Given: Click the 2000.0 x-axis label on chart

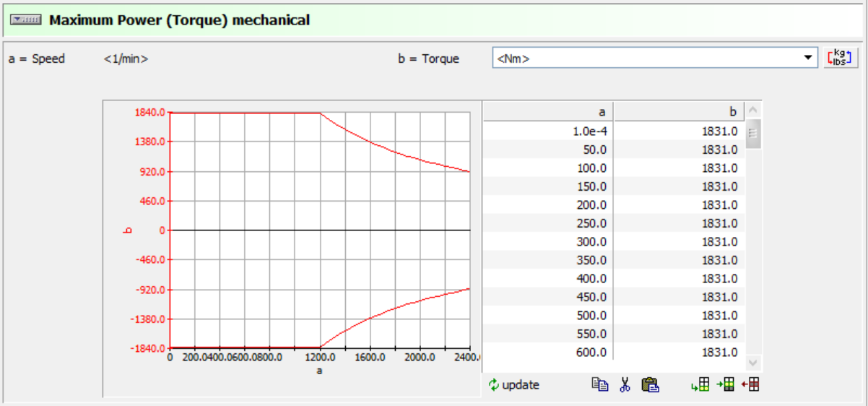Looking at the screenshot, I should [x=420, y=357].
